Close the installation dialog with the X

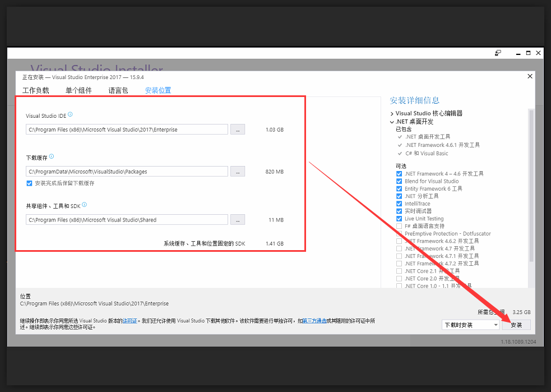pos(530,76)
